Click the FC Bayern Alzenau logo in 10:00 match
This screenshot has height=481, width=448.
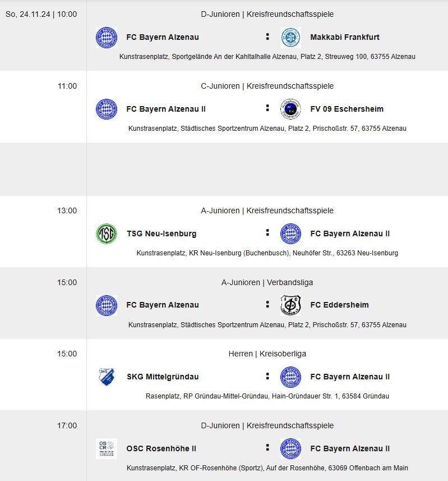107,38
